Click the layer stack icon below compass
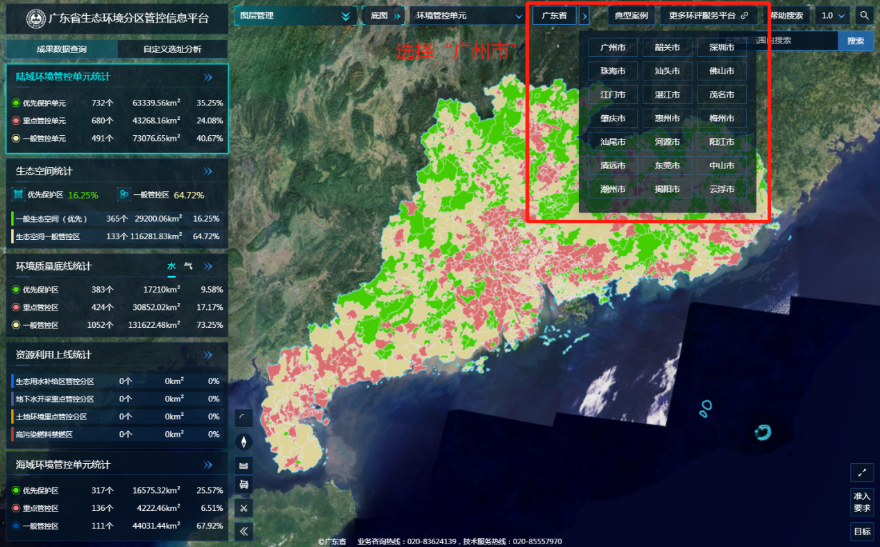This screenshot has width=880, height=547. pyautogui.click(x=244, y=464)
